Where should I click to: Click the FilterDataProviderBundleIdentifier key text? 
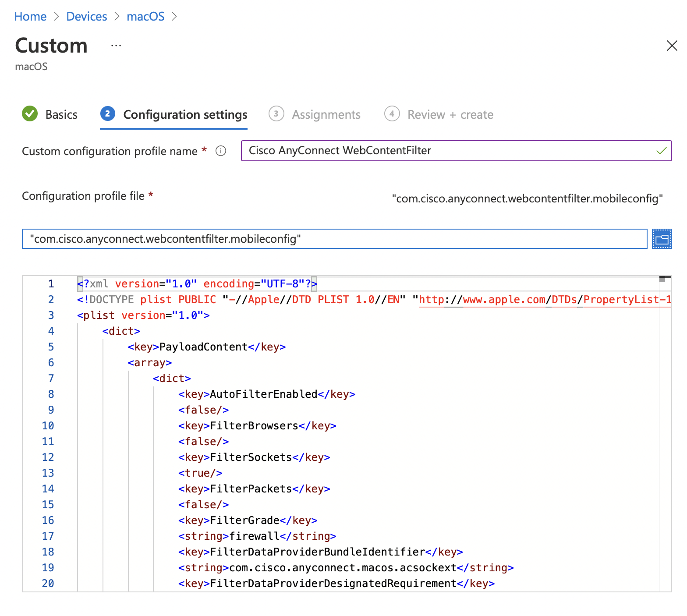318,552
